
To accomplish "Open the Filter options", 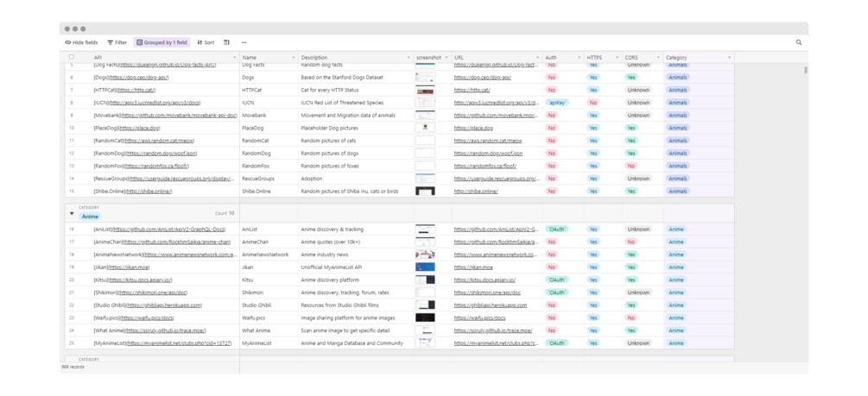I will point(117,42).
